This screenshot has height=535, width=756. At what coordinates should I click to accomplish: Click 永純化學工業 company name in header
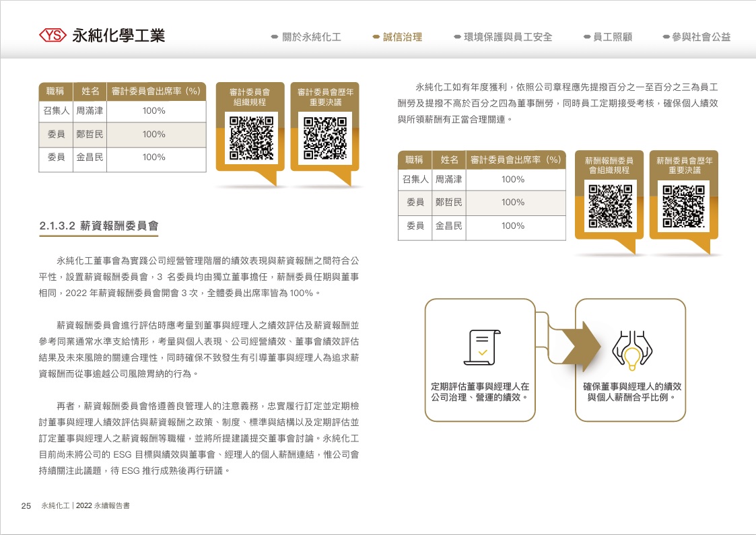point(118,35)
